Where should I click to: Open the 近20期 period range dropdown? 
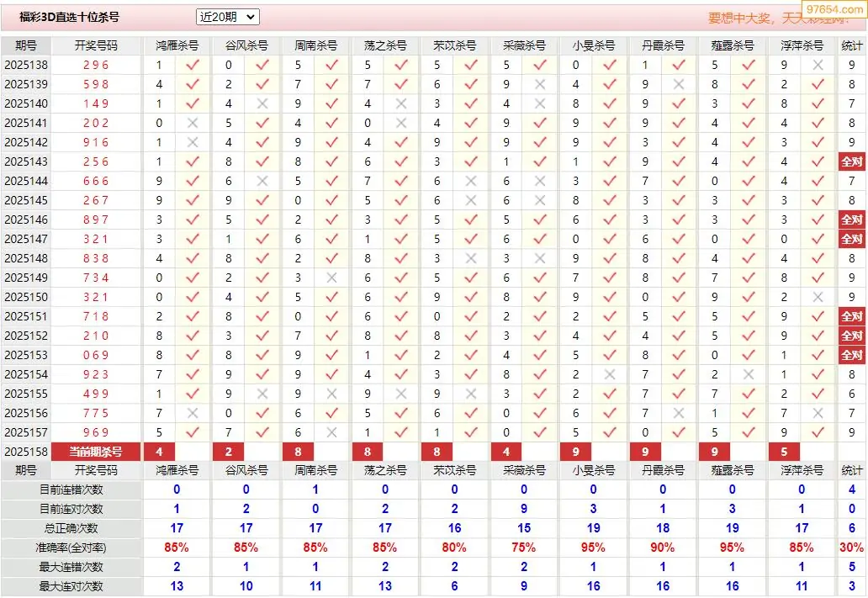(228, 17)
